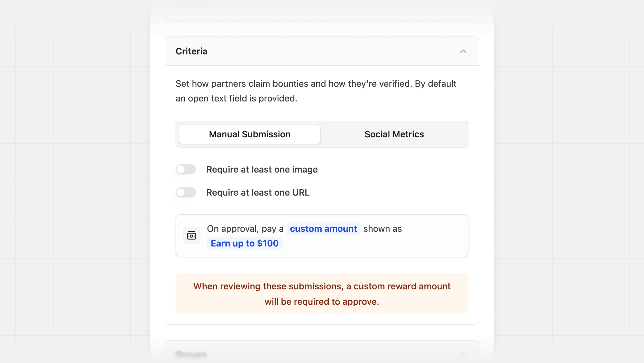Screen dimensions: 644x363
Task: Edit the "Earn up to $100" display text
Action: click(245, 243)
